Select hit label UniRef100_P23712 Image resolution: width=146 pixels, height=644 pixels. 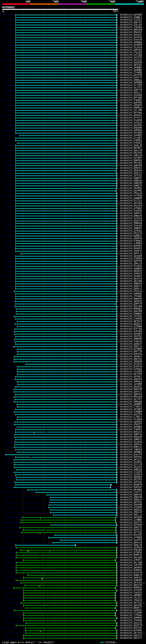point(131,201)
